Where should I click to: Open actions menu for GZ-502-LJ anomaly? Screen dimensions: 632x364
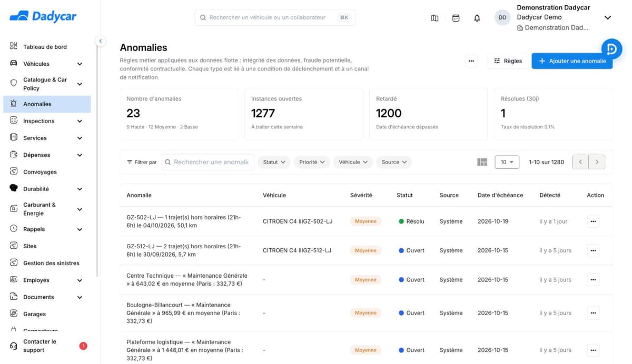click(593, 221)
